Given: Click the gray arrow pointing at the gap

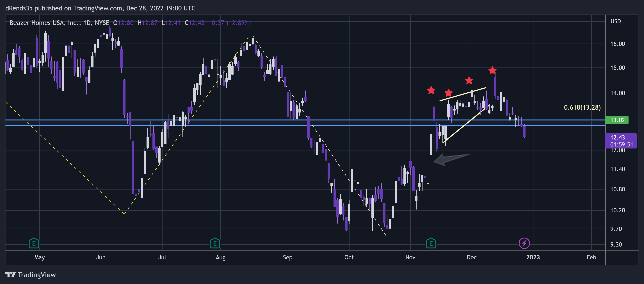Looking at the screenshot, I should tap(451, 159).
